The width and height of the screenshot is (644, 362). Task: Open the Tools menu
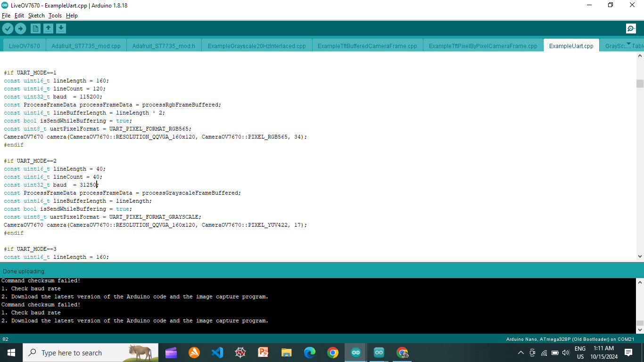point(55,16)
